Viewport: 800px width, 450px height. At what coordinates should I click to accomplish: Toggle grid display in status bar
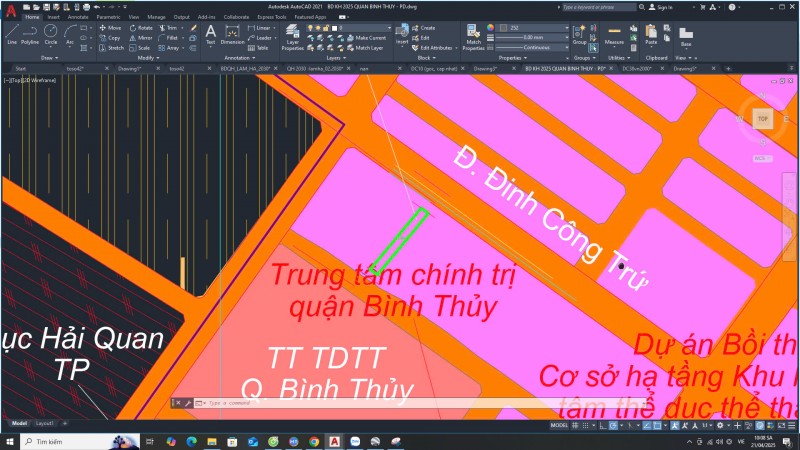tap(575, 426)
